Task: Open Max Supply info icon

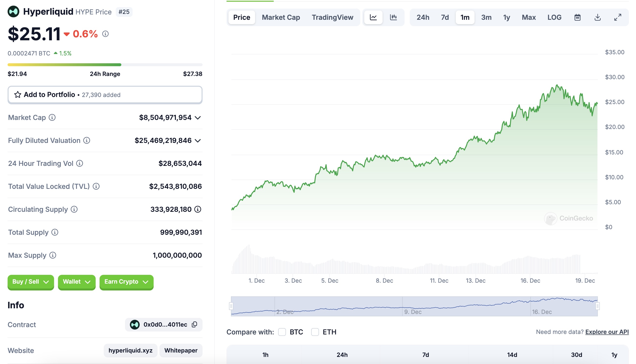Action: pyautogui.click(x=53, y=256)
